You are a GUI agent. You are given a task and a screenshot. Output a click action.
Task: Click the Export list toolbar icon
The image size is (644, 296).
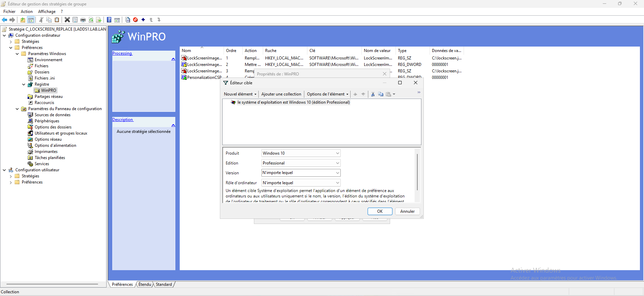[98, 20]
